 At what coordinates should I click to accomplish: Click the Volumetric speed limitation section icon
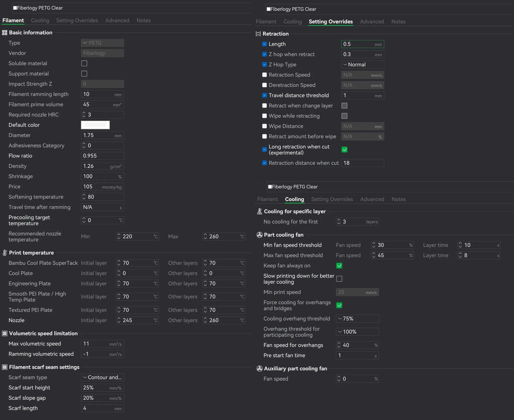pos(5,334)
